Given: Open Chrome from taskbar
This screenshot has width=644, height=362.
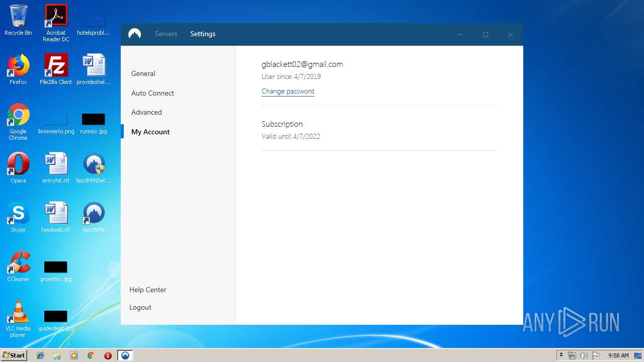Looking at the screenshot, I should click(x=91, y=355).
